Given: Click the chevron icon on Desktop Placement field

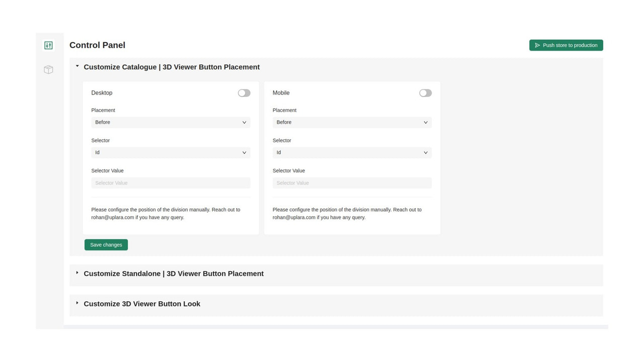Looking at the screenshot, I should click(x=244, y=122).
